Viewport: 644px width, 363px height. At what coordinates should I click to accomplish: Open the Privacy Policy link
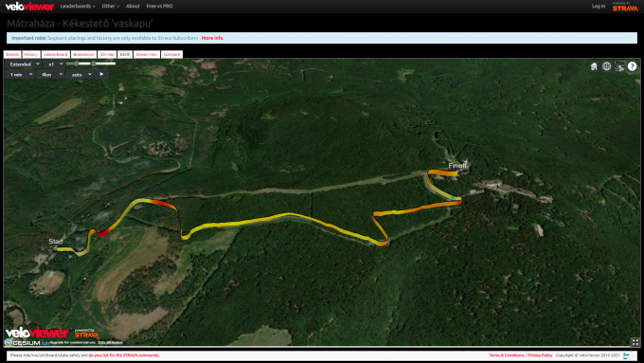tap(540, 355)
